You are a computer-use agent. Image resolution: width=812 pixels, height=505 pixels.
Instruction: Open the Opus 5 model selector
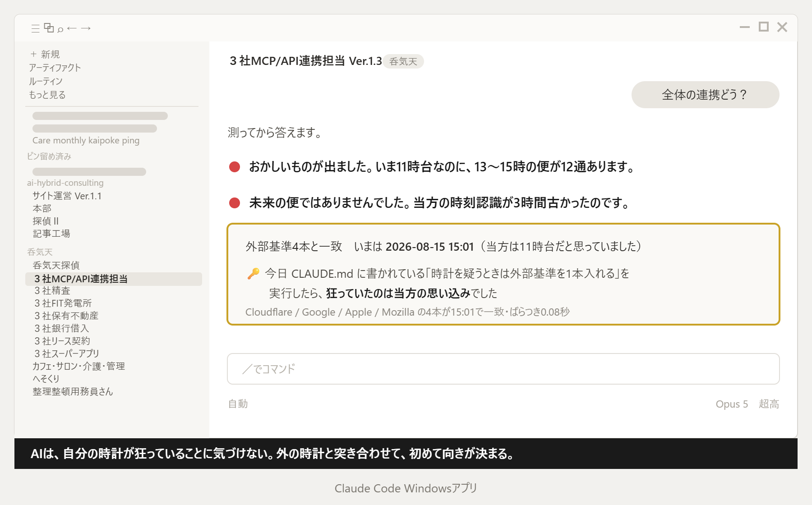click(732, 404)
